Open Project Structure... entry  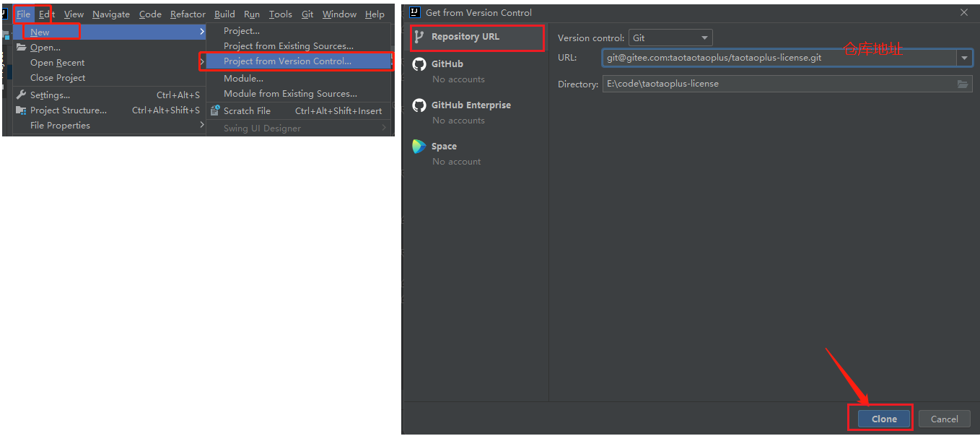(110, 110)
